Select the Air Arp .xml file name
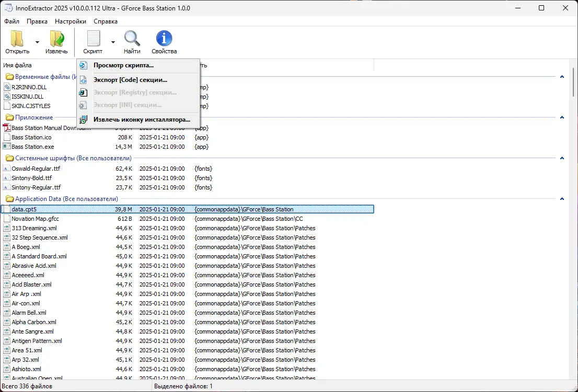 pos(26,294)
